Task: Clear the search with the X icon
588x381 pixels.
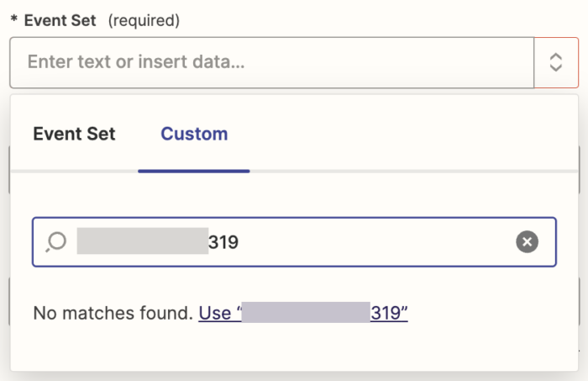Action: (526, 242)
